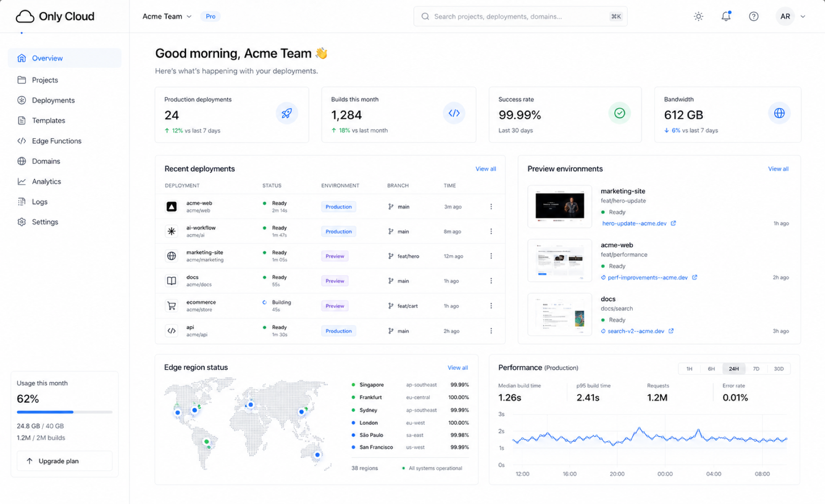Open more options for acme-web row
Viewport: 825px width, 504px height.
coord(491,207)
